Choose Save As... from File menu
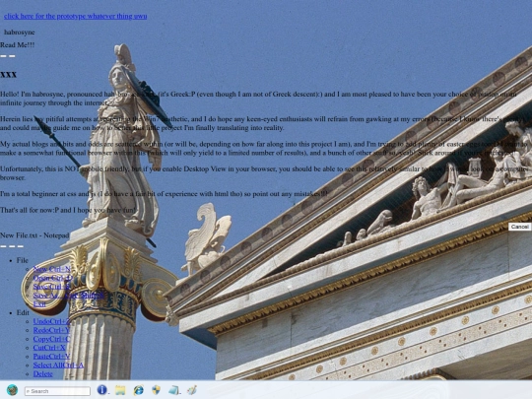This screenshot has width=532, height=399. click(69, 296)
